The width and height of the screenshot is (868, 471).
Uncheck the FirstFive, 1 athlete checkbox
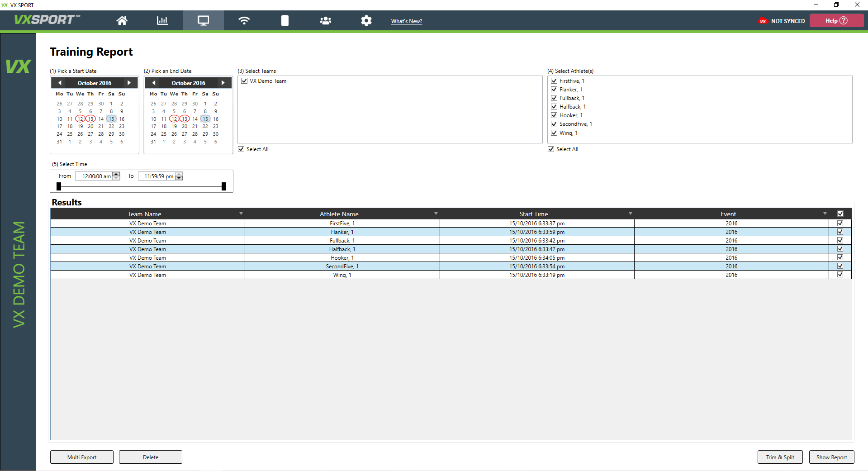(x=554, y=81)
